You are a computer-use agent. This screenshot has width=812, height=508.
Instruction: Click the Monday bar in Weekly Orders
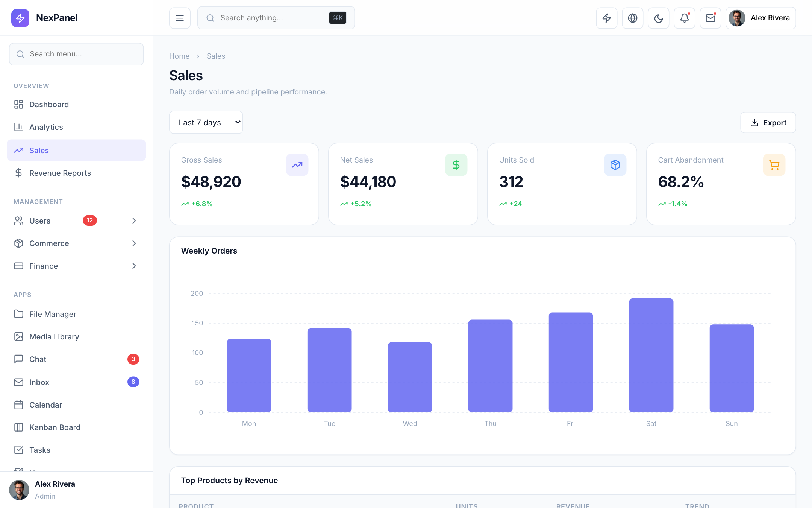[x=249, y=375]
